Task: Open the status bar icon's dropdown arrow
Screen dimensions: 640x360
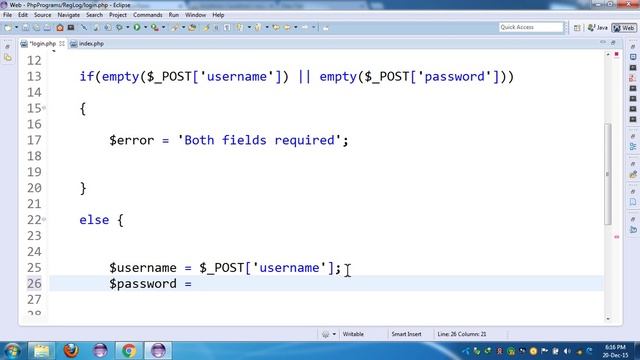Action: (334, 334)
